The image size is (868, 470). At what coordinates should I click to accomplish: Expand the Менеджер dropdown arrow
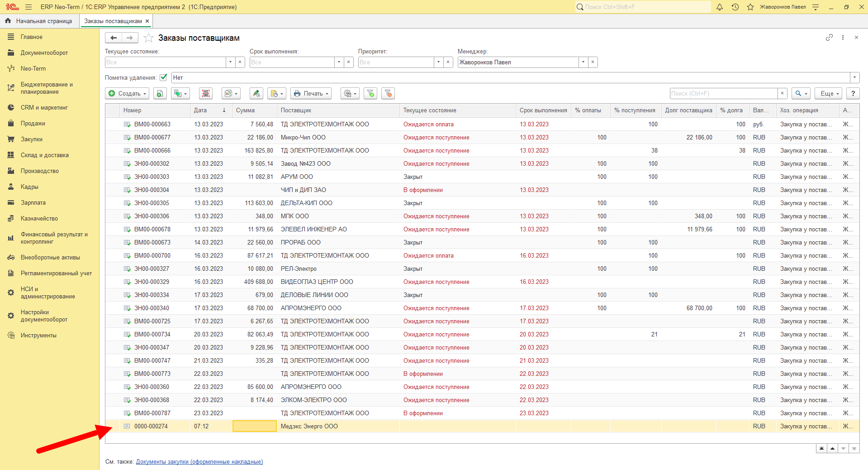[x=583, y=62]
